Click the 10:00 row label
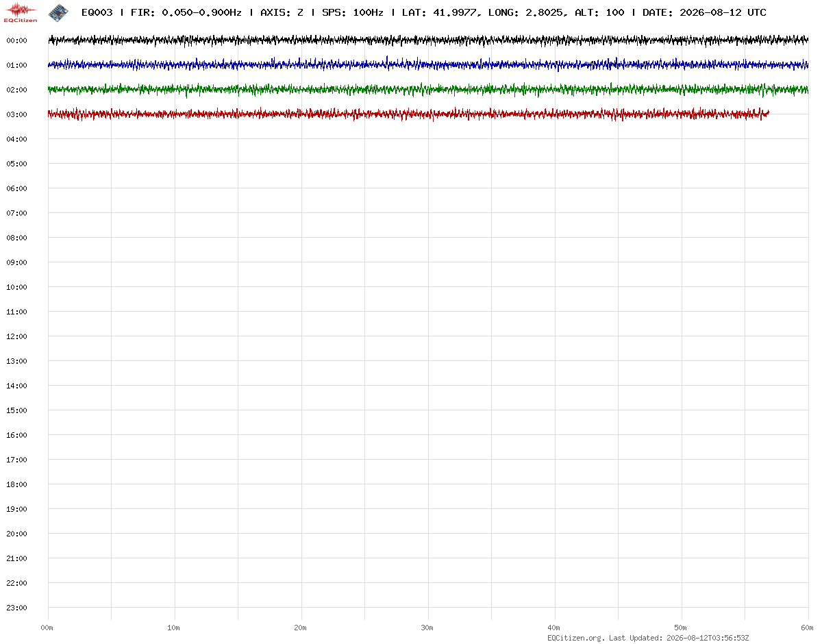The image size is (822, 644). coord(16,287)
